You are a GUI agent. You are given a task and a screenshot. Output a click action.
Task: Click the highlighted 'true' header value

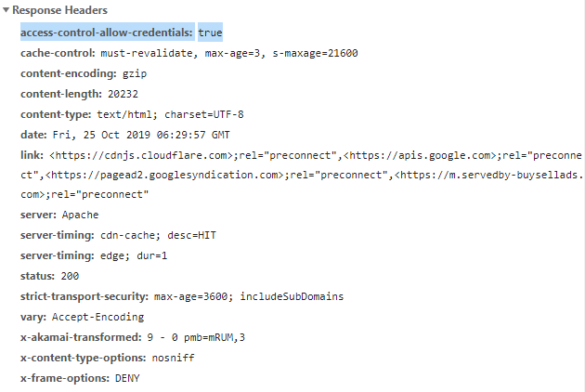pyautogui.click(x=210, y=33)
